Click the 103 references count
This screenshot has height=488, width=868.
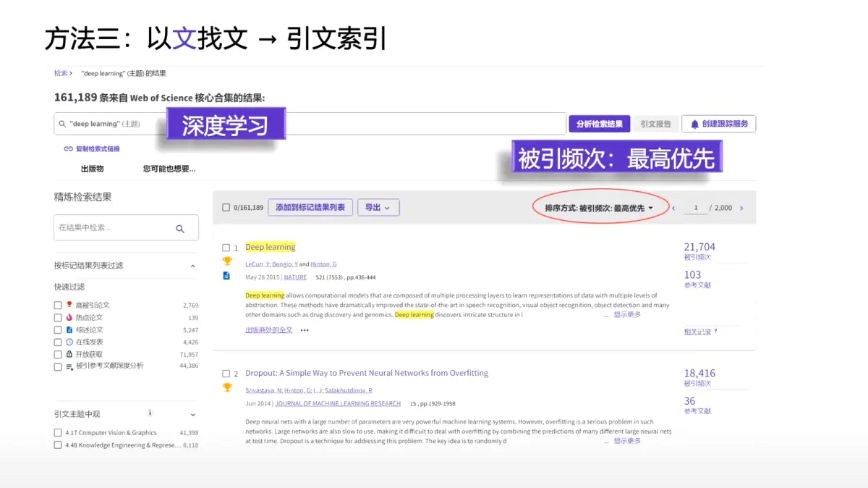tap(692, 274)
